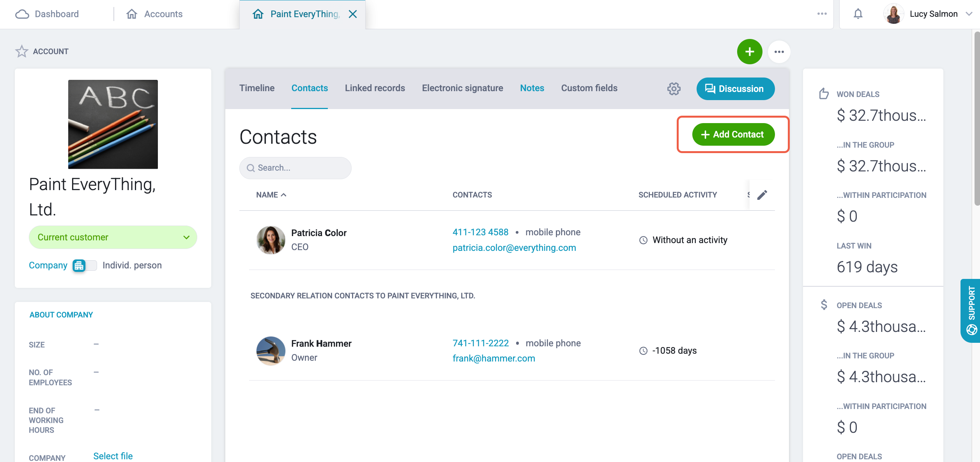Click the 619 days last win value

[867, 267]
